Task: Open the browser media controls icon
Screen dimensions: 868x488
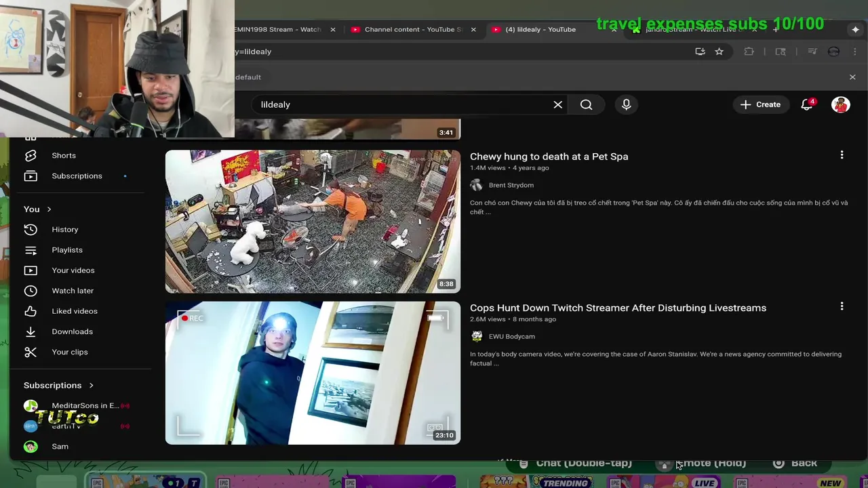Action: pyautogui.click(x=812, y=52)
